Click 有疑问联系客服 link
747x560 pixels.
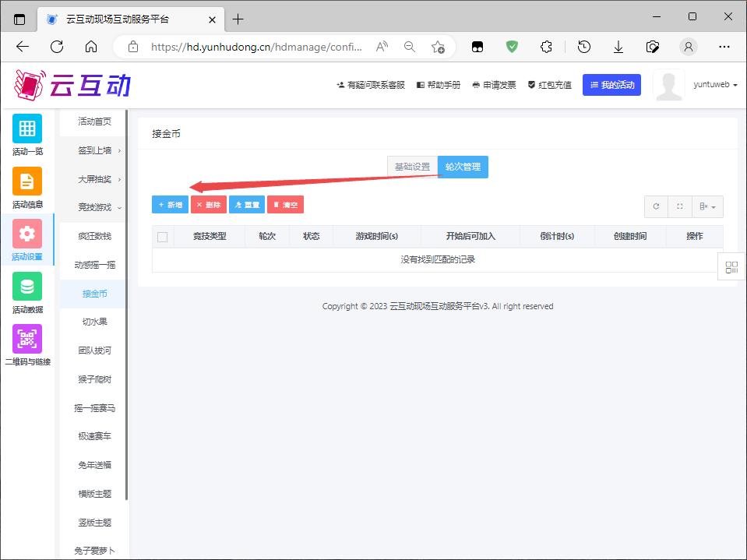[x=371, y=85]
